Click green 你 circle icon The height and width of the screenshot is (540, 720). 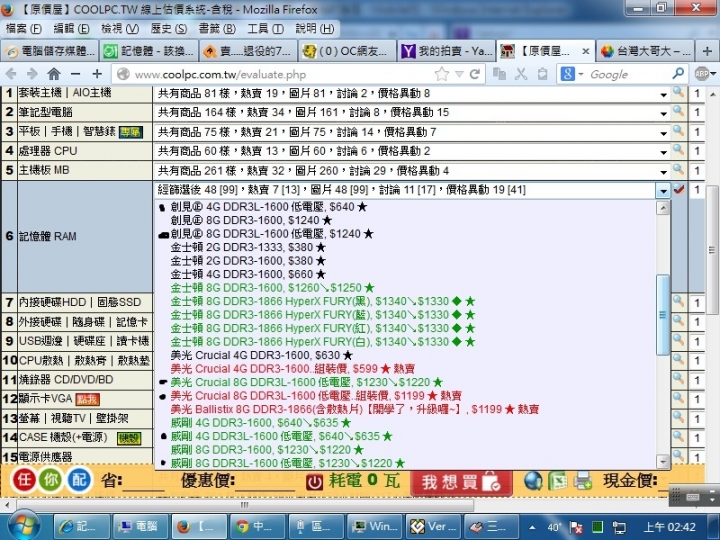pos(51,480)
